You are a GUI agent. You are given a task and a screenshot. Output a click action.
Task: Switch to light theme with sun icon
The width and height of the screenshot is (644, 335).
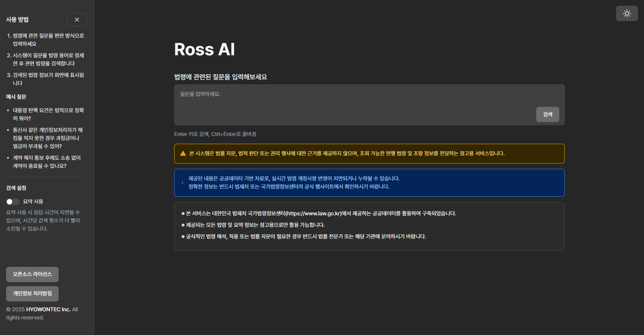click(x=627, y=14)
